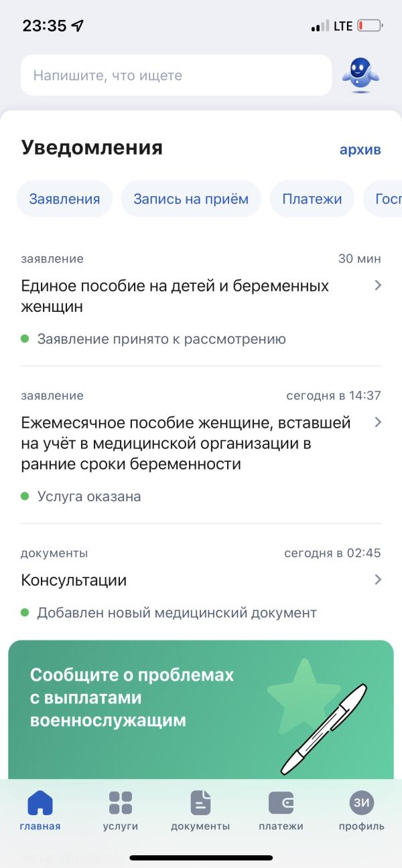Image resolution: width=402 pixels, height=868 pixels.
Task: Open the robot assistant icon
Action: pos(360,76)
